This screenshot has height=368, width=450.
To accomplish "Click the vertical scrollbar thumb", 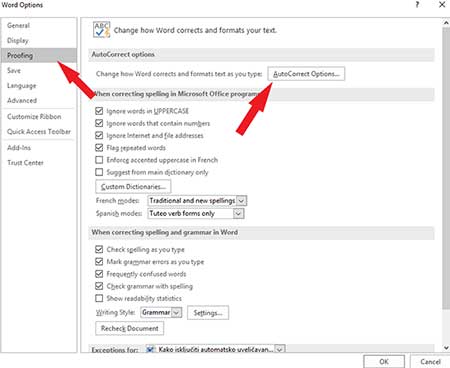I will [x=446, y=168].
